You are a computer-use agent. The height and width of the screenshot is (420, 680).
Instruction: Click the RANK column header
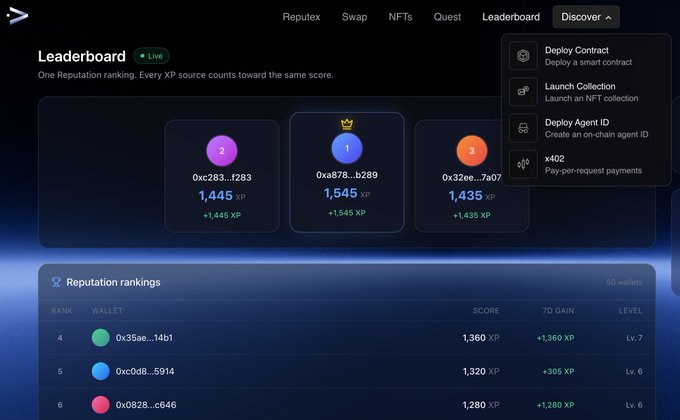[x=62, y=311]
